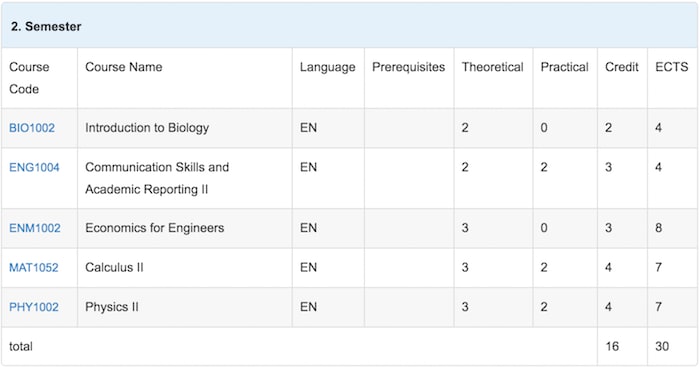Click the total credit value 16
The image size is (700, 369).
pos(612,347)
